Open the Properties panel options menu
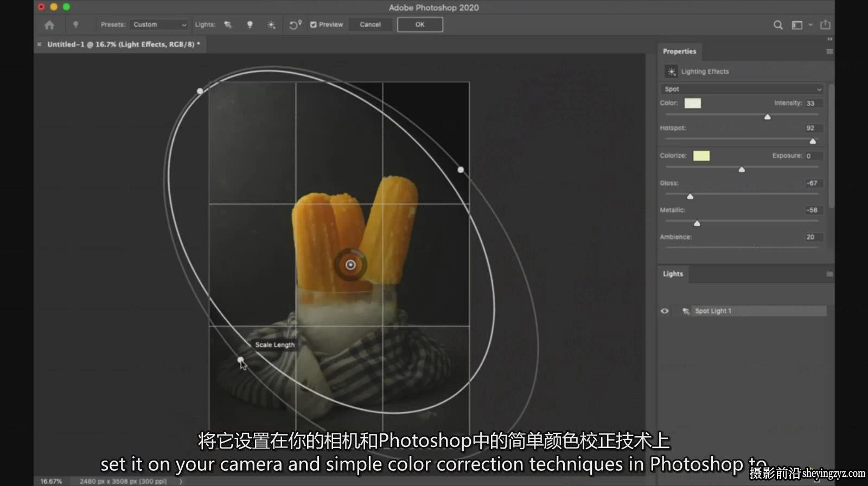The image size is (868, 486). [829, 52]
